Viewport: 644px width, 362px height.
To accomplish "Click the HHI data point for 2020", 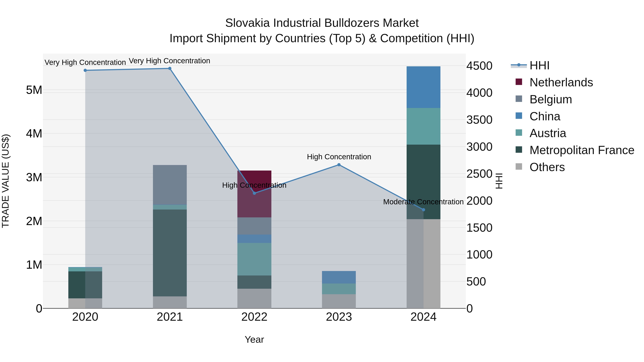I will pos(85,70).
